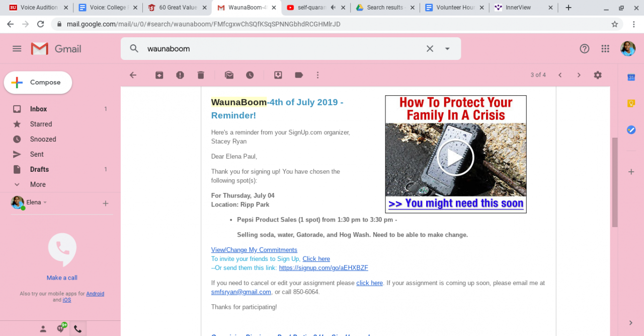Switch to Hangouts contacts tab

[x=43, y=329]
